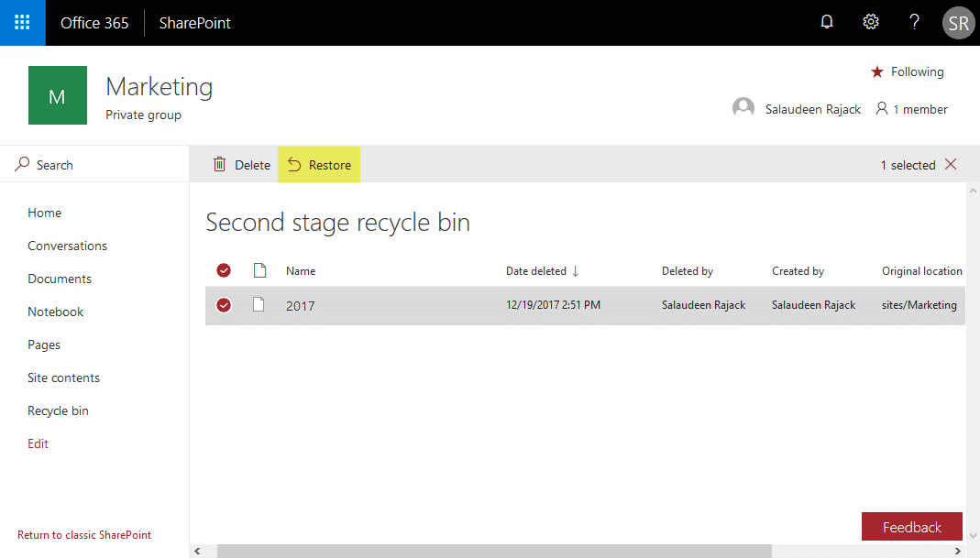980x558 pixels.
Task: Restore the selected 2017 item
Action: click(x=319, y=164)
